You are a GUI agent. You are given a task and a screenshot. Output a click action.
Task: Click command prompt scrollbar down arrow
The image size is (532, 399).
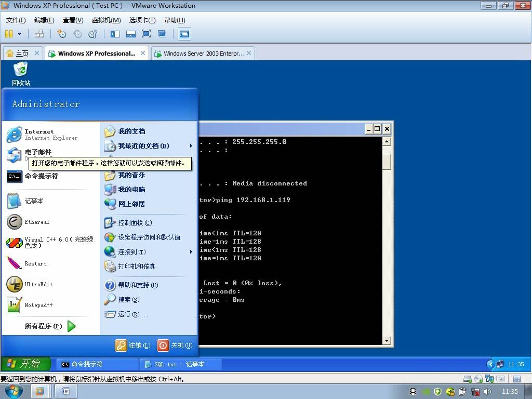point(387,340)
